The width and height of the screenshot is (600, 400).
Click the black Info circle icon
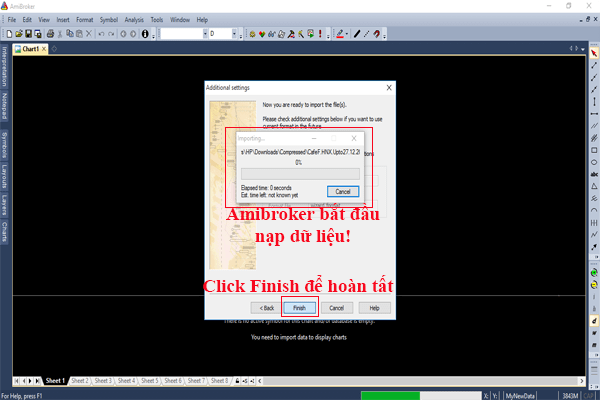(x=145, y=34)
